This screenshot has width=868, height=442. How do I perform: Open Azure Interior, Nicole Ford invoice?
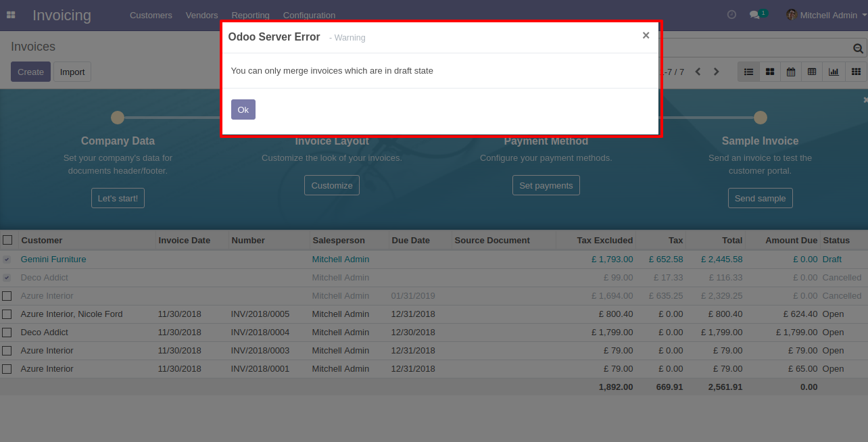[72, 314]
